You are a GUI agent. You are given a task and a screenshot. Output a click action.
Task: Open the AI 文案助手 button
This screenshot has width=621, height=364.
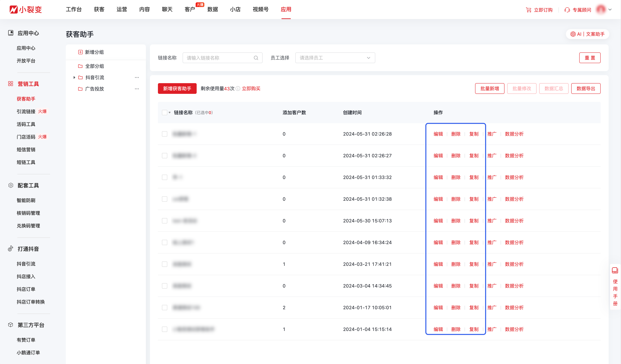(x=587, y=34)
